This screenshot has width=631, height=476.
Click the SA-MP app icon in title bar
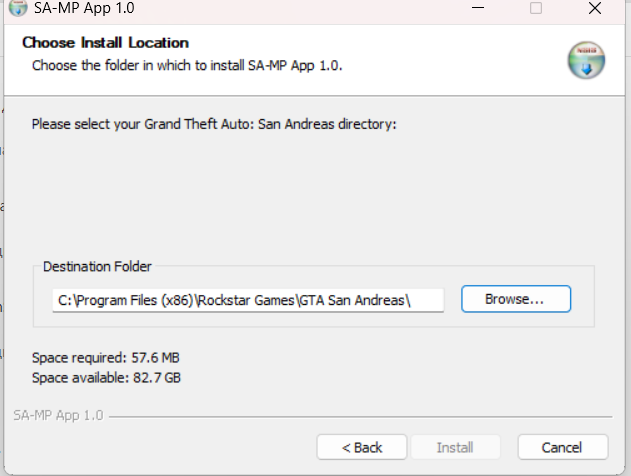tap(17, 9)
